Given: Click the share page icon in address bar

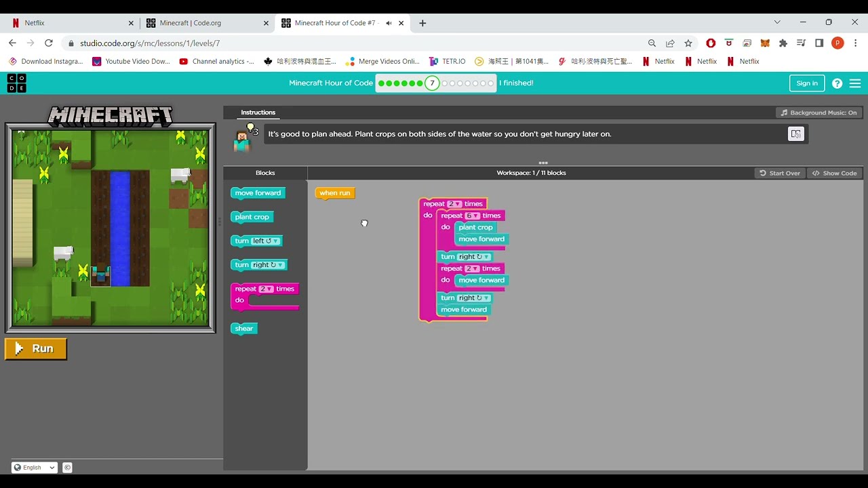Looking at the screenshot, I should click(670, 43).
